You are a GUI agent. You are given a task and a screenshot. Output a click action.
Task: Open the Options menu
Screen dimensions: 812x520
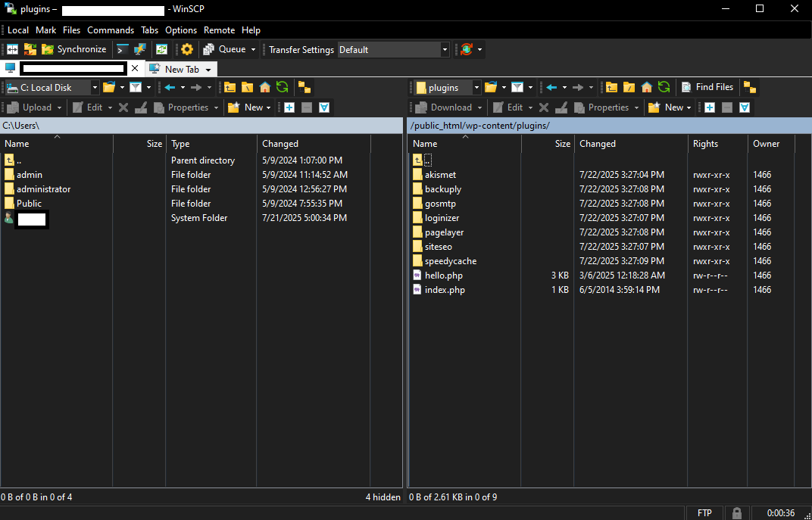181,30
